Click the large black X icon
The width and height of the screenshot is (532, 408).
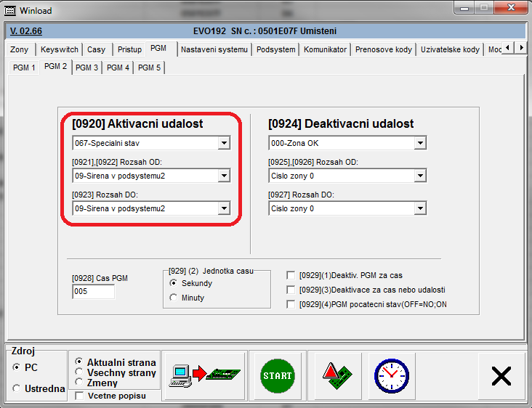501,376
